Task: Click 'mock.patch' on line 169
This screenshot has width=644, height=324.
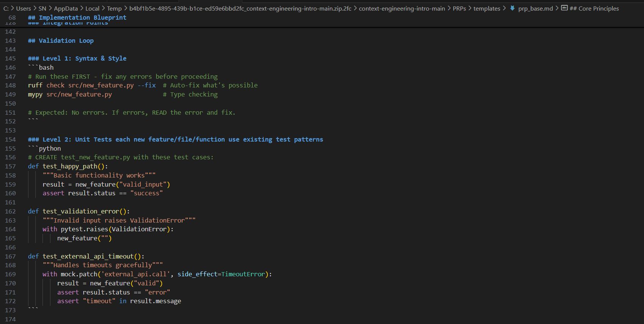Action: click(79, 274)
